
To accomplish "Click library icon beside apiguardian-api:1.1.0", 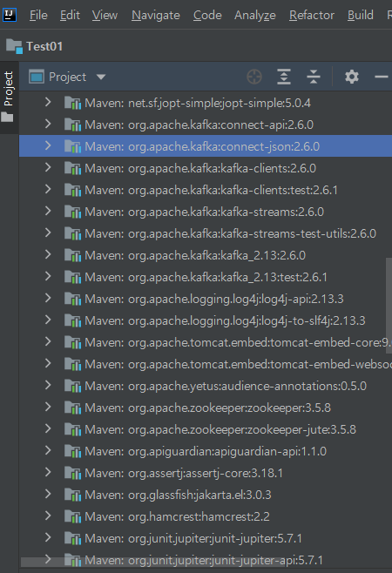I will 73,451.
